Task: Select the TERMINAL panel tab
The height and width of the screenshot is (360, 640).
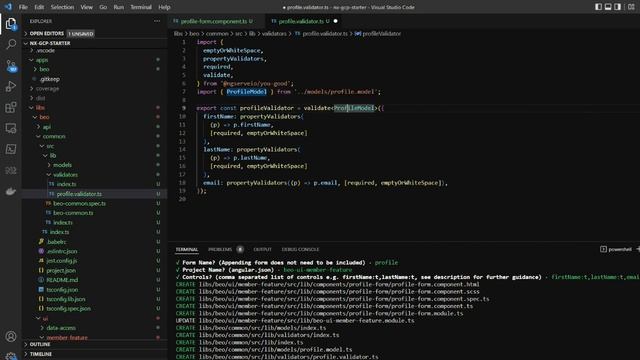Action: 187,249
